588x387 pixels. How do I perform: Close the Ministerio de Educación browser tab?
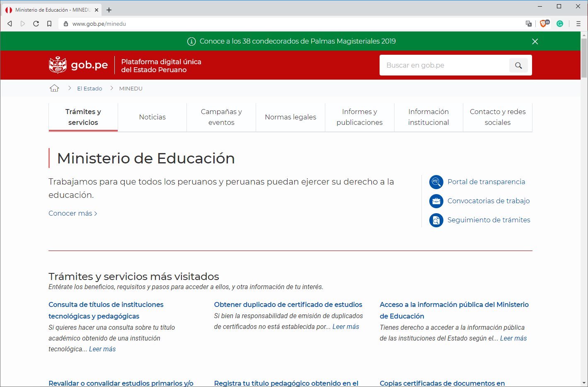(x=97, y=10)
